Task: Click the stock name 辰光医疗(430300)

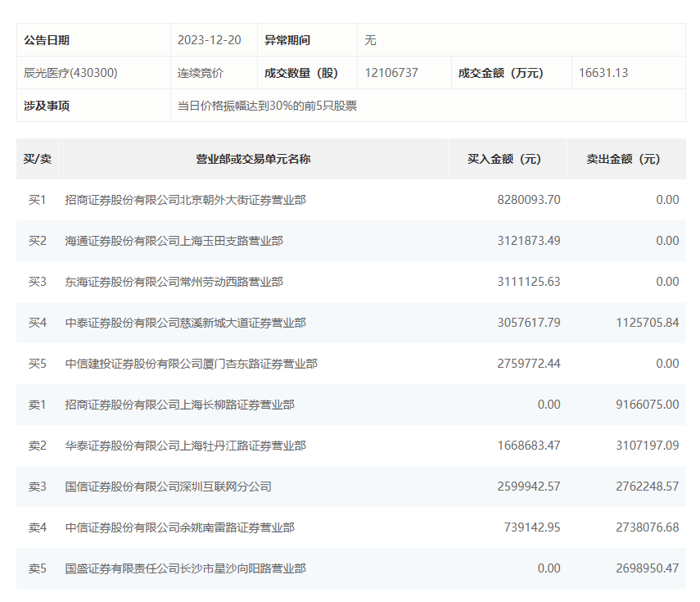Action: point(70,73)
